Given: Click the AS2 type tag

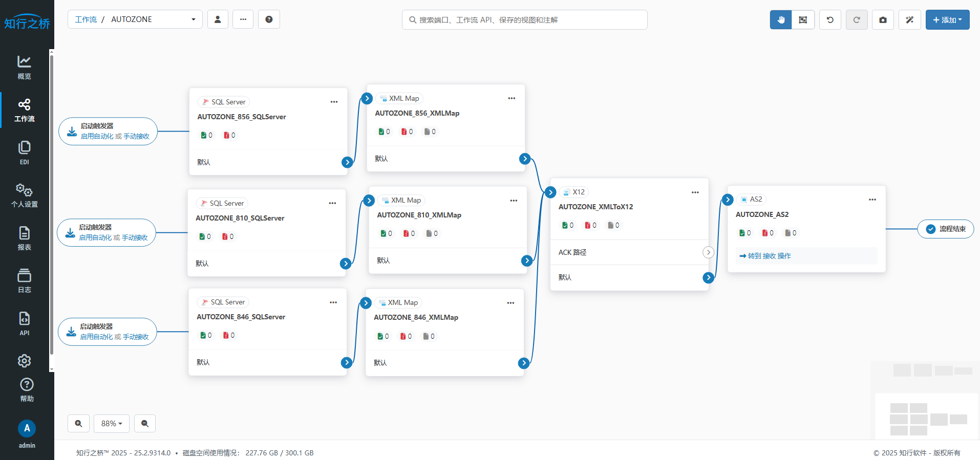Looking at the screenshot, I should point(751,199).
